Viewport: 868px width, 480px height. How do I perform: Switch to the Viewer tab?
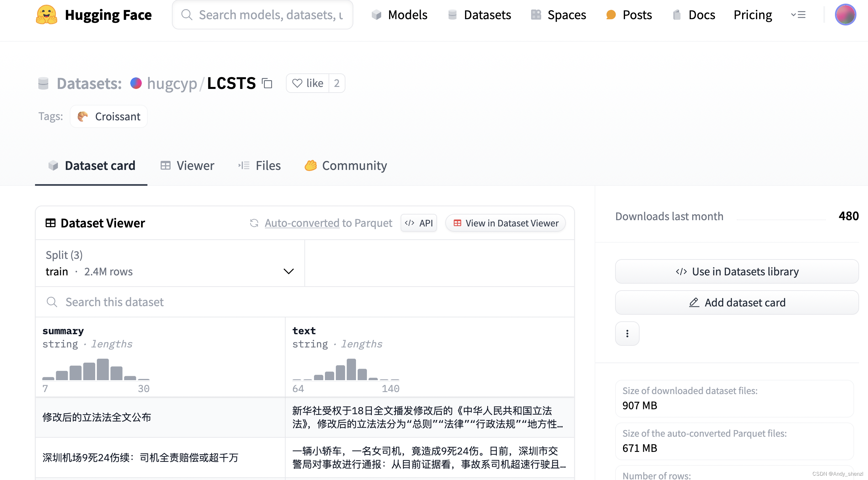point(187,166)
